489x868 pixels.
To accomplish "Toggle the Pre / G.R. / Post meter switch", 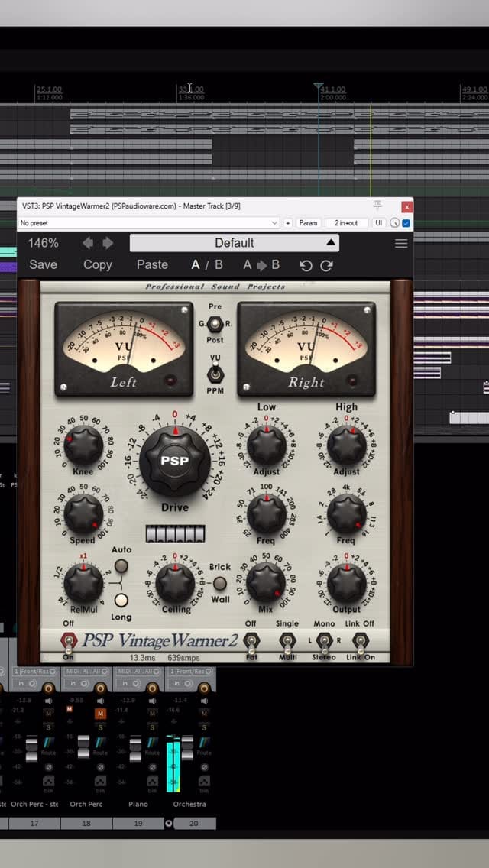I will (x=215, y=323).
